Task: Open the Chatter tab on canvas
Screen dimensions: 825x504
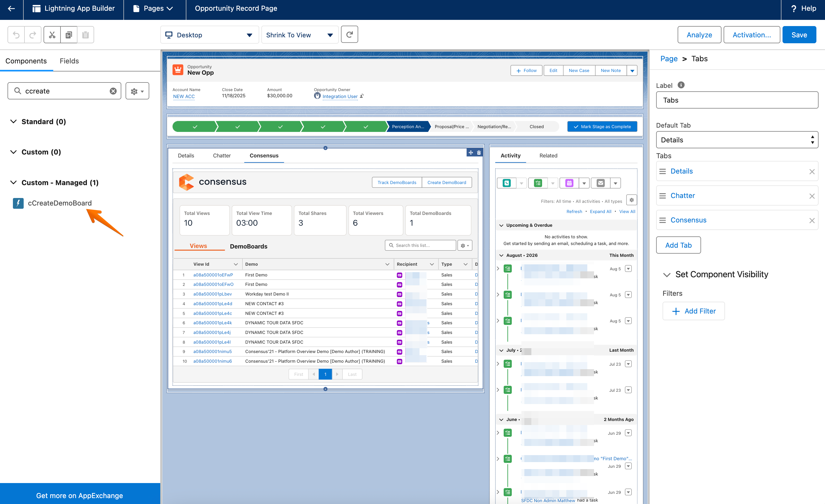Action: point(222,156)
